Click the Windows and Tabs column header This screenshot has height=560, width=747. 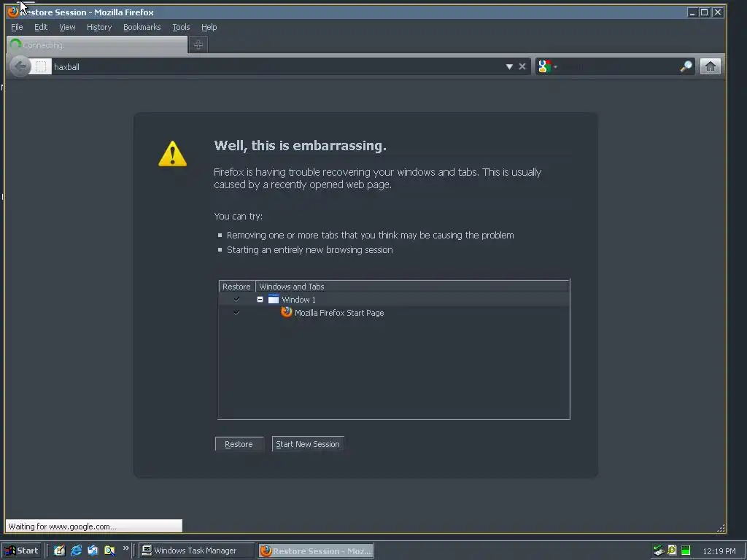412,286
